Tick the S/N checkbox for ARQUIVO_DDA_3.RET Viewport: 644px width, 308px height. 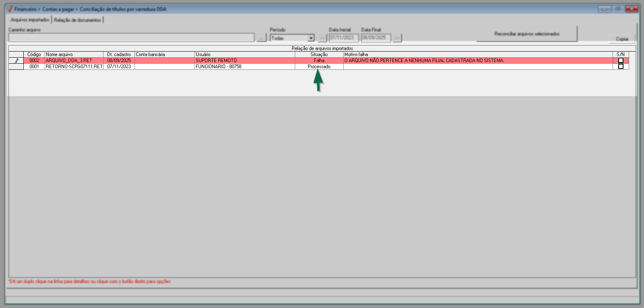621,60
